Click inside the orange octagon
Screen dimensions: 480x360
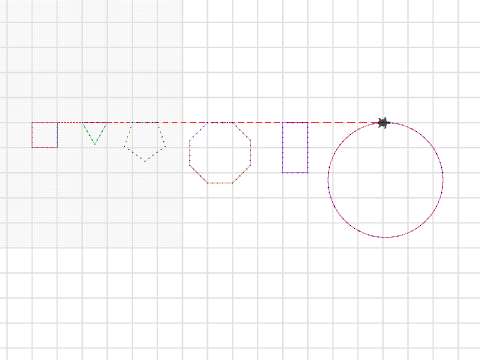tap(220, 153)
